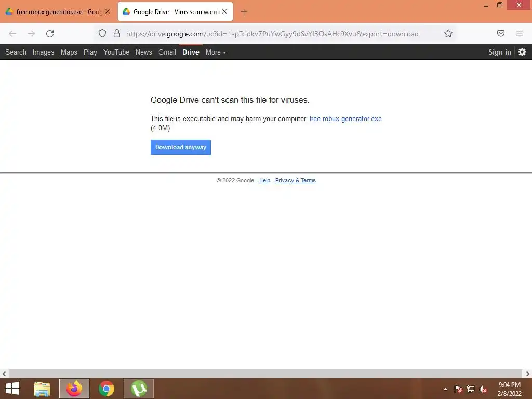Select the Google Drive Virus scan warning tab

click(176, 11)
